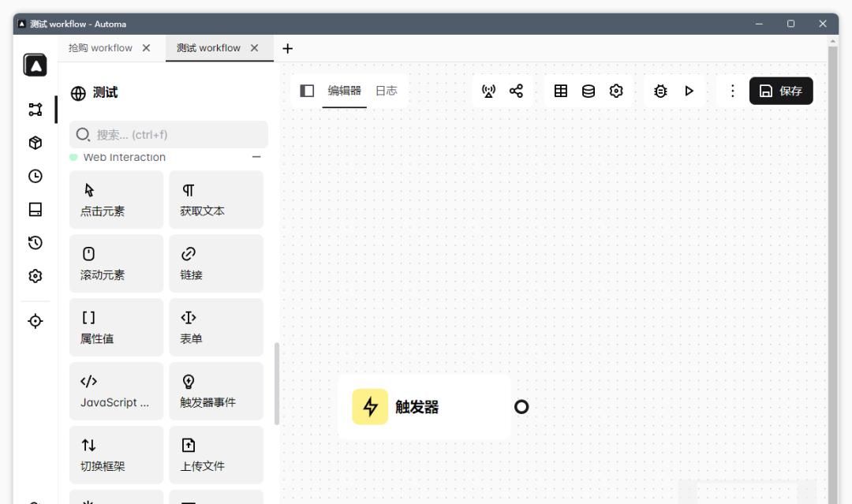Open workflow settings gear in toolbar

[616, 91]
